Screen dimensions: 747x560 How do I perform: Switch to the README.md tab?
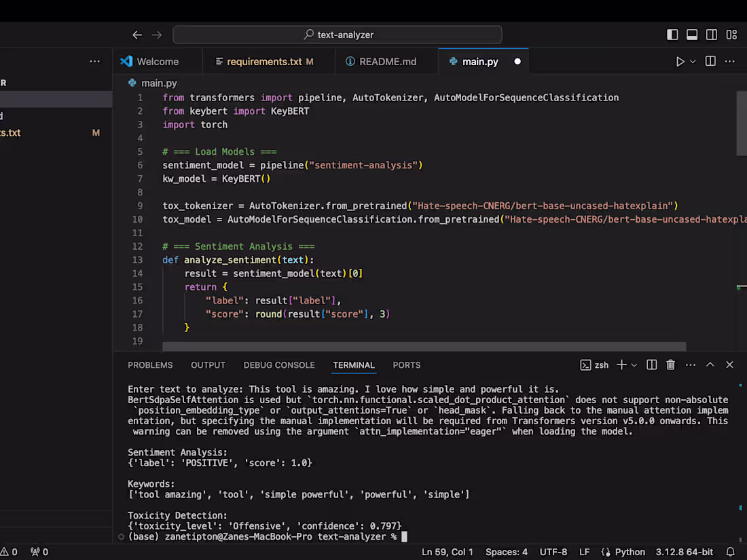coord(387,61)
